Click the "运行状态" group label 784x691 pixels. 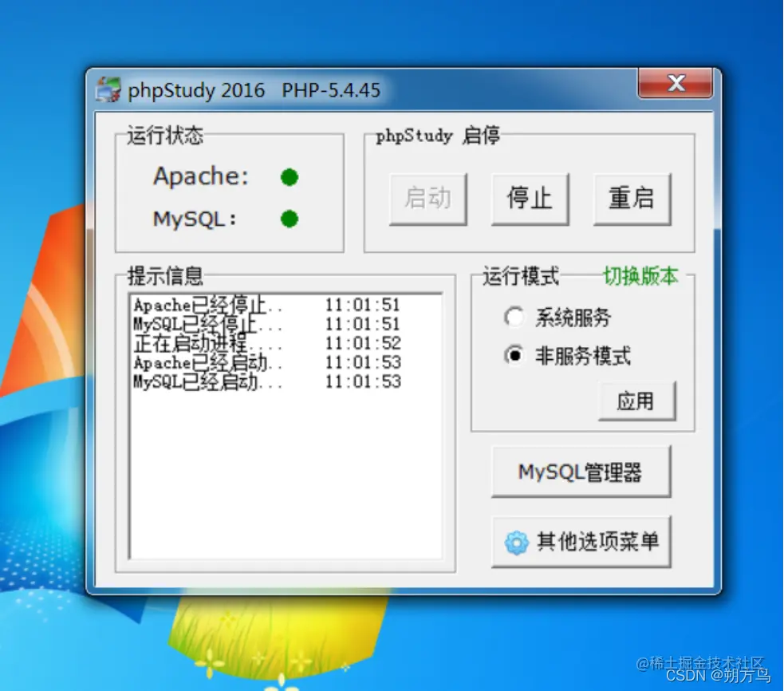click(x=165, y=136)
